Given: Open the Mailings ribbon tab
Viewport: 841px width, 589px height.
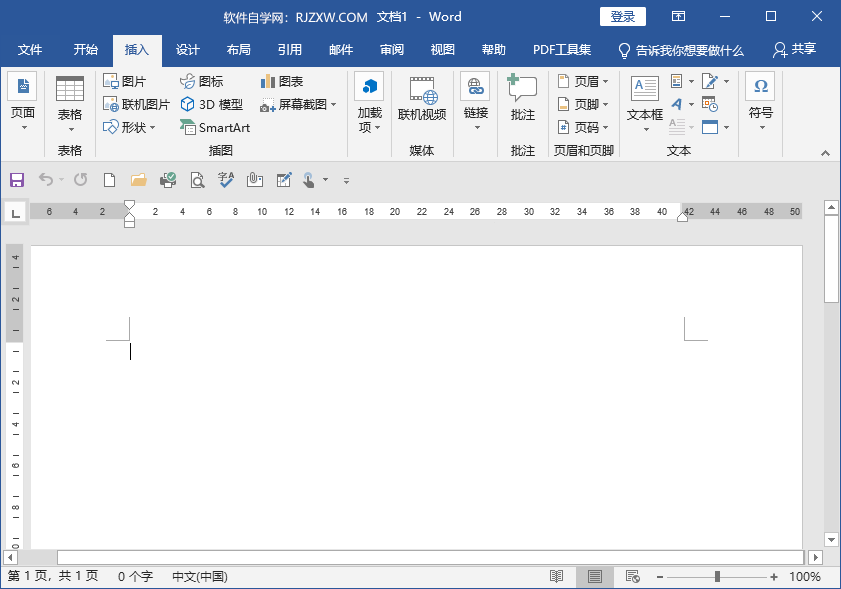Looking at the screenshot, I should pyautogui.click(x=340, y=50).
